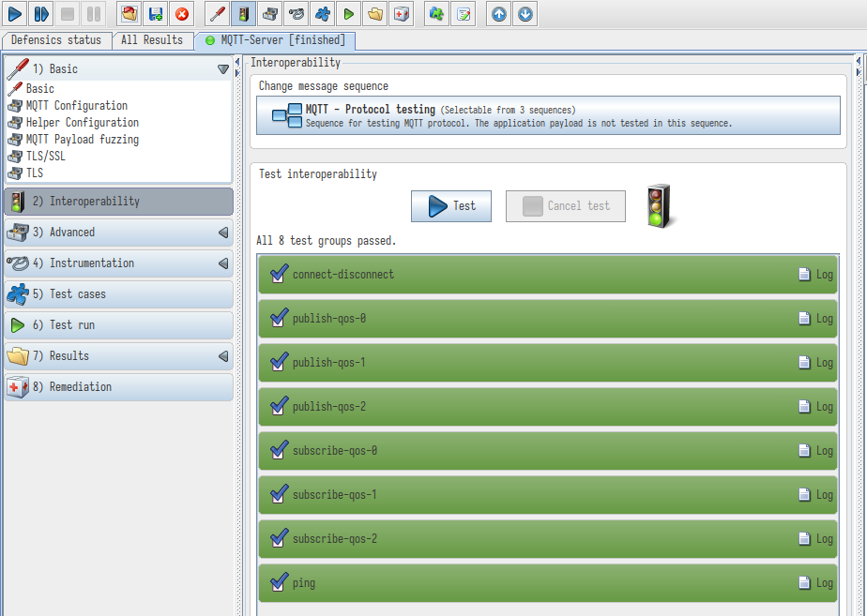
Task: Open the Log icon for publish-qos-0
Action: [x=804, y=318]
